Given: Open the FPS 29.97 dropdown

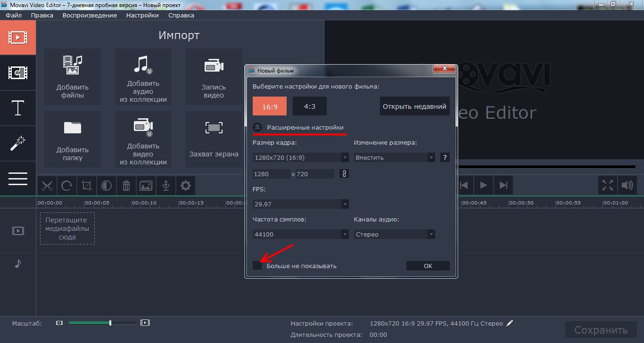Looking at the screenshot, I should coord(301,204).
